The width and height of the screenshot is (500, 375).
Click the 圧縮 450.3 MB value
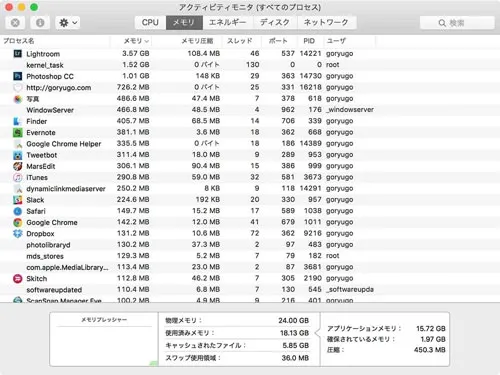pyautogui.click(x=430, y=350)
